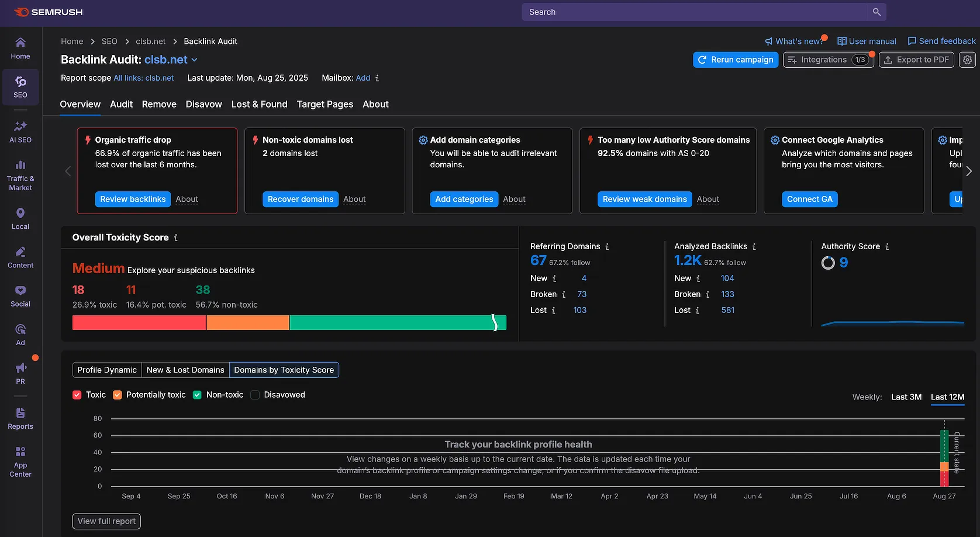Uncheck the Potentially toxic checkbox

click(118, 395)
